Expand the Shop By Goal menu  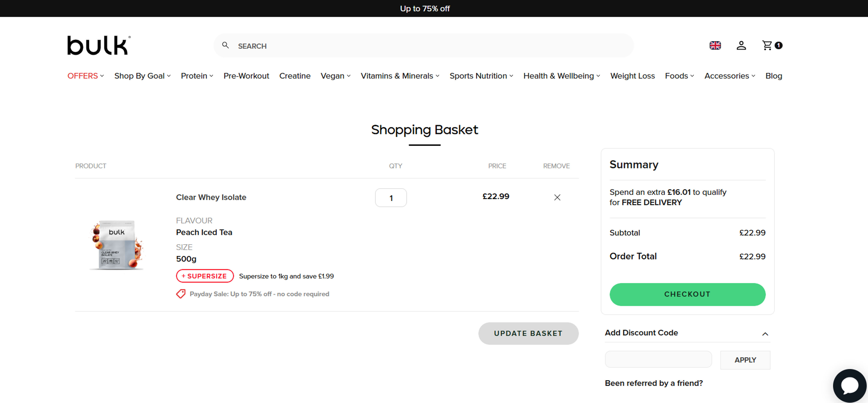tap(142, 76)
